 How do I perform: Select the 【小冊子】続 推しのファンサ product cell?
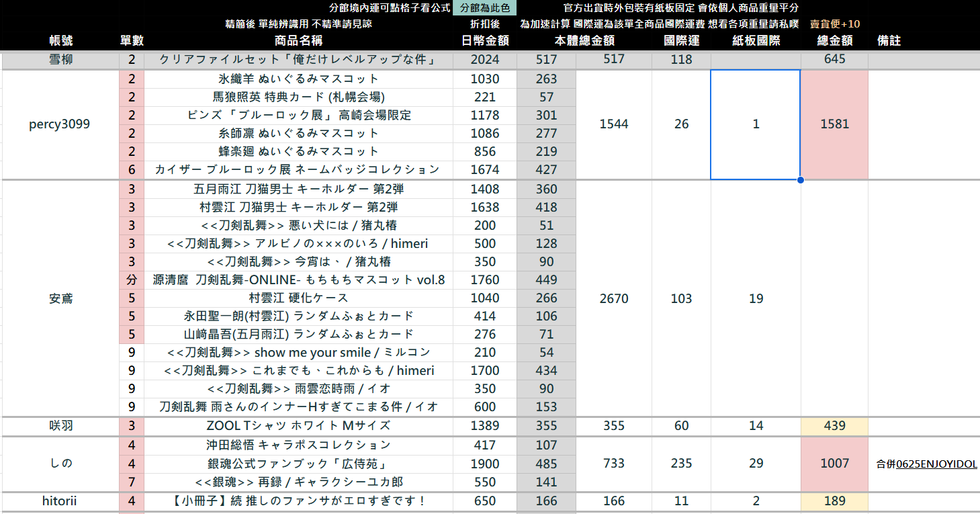click(x=298, y=501)
